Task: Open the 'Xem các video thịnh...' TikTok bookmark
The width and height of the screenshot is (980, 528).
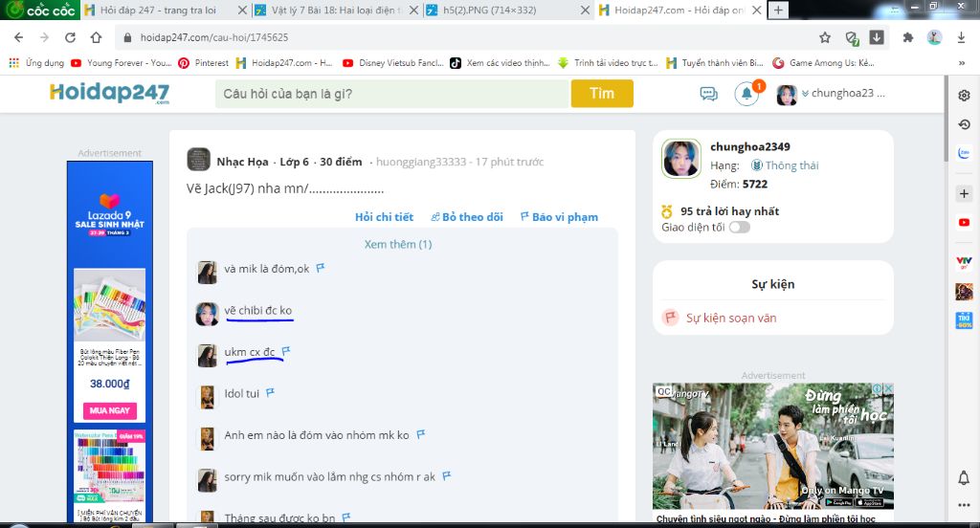Action: [501, 63]
